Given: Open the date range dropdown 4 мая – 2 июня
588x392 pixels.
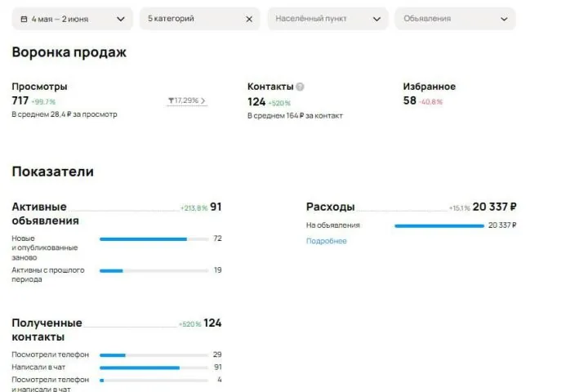Looking at the screenshot, I should [x=73, y=19].
